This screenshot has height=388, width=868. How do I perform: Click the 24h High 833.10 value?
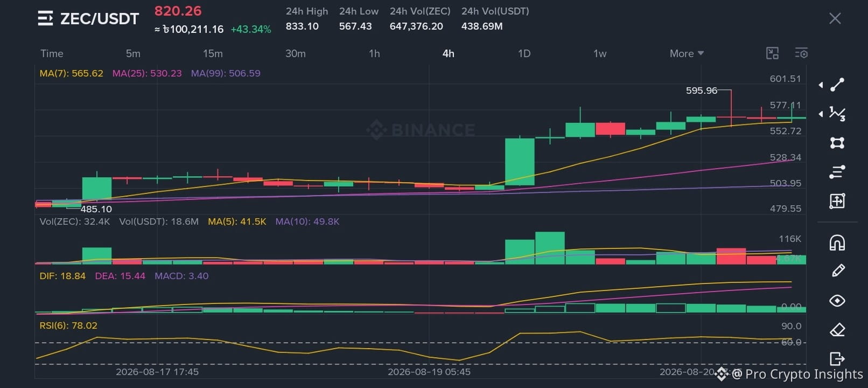click(x=302, y=26)
